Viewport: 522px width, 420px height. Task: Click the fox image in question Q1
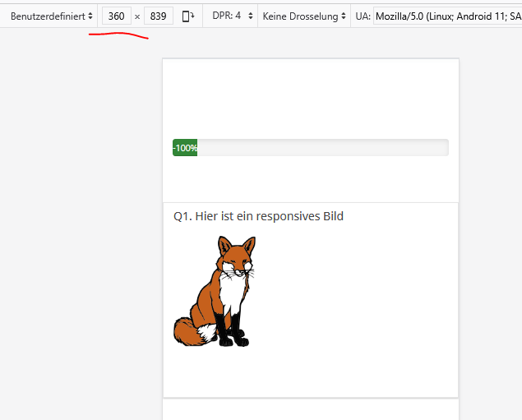coord(216,292)
